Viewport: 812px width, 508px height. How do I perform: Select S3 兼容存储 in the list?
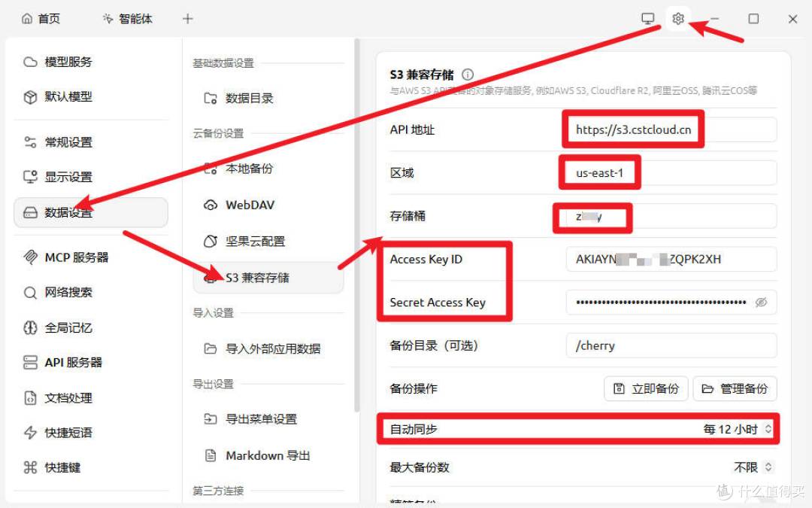(x=268, y=278)
